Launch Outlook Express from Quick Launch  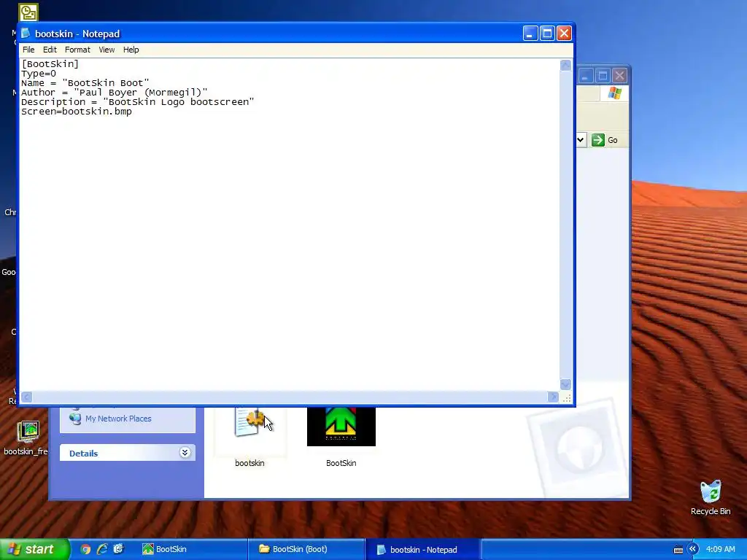tap(119, 549)
